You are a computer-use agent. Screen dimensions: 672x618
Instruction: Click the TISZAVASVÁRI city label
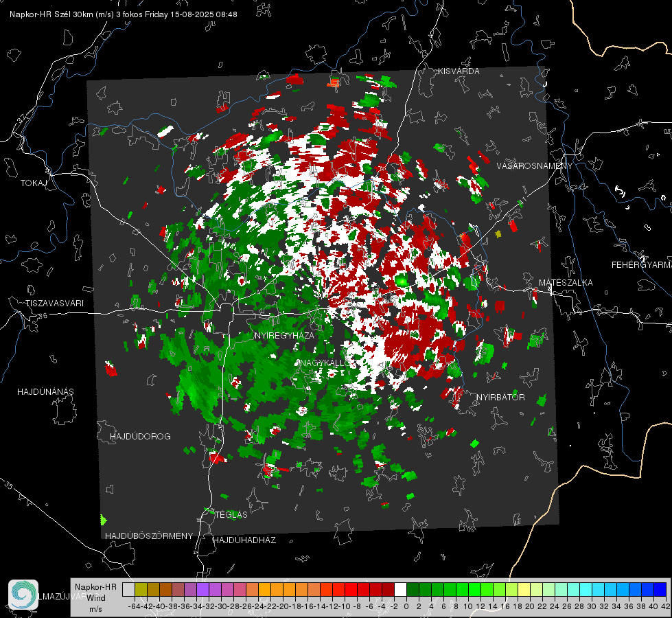(54, 304)
